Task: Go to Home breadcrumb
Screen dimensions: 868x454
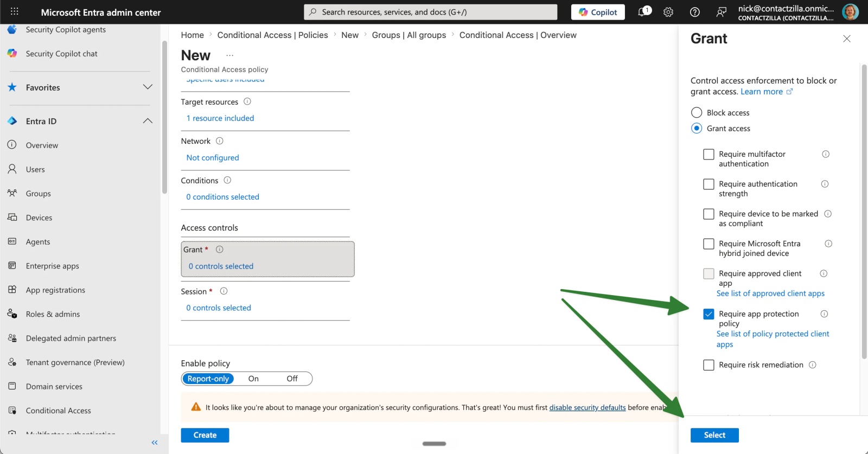Action: 193,35
